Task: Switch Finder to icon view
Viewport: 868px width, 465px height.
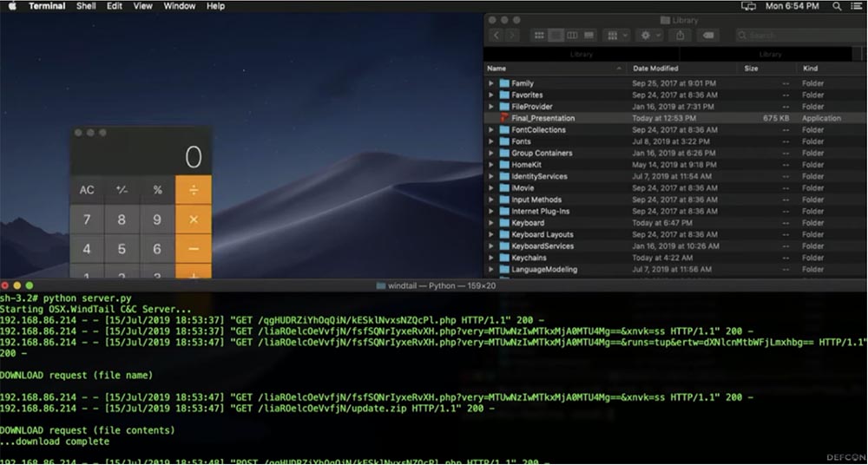Action: click(539, 36)
